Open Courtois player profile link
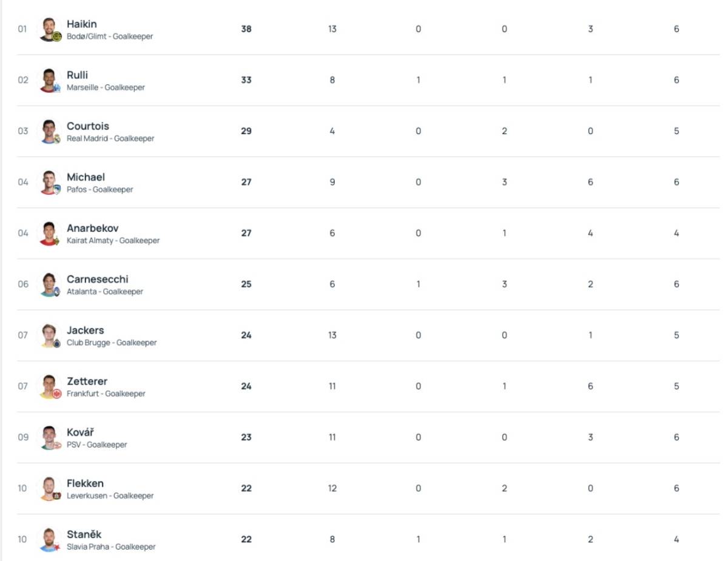Screen dimensions: 728x561 87,126
